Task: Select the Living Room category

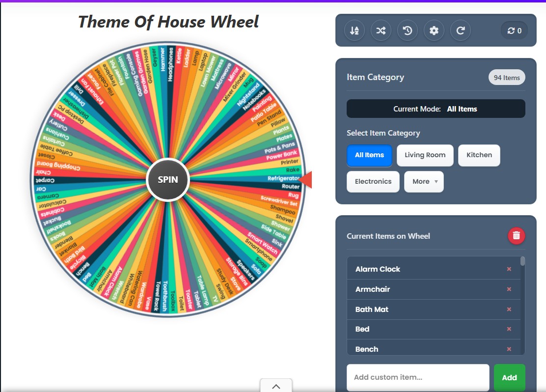Action: pyautogui.click(x=425, y=155)
